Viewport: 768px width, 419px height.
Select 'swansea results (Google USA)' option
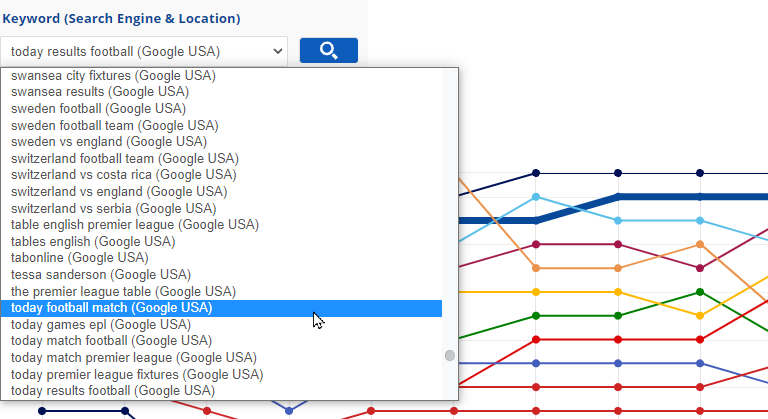pos(100,92)
